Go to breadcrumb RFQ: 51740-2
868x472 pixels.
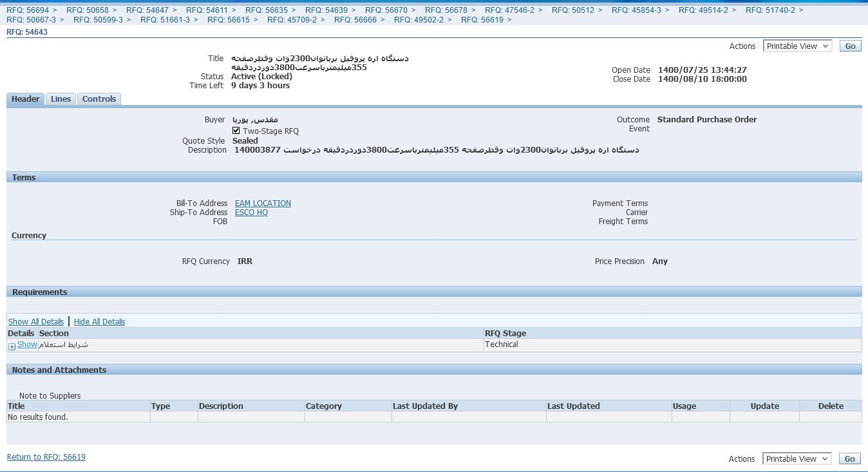[770, 10]
